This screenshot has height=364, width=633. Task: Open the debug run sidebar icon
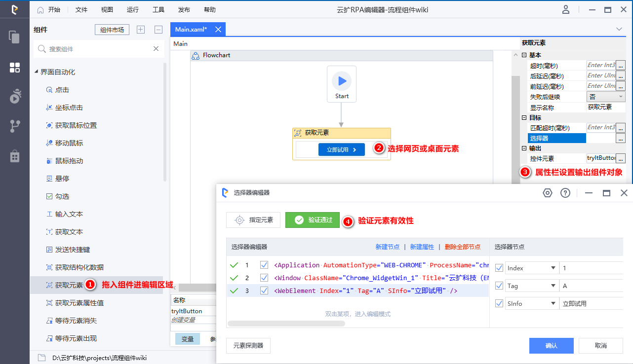coord(15,96)
